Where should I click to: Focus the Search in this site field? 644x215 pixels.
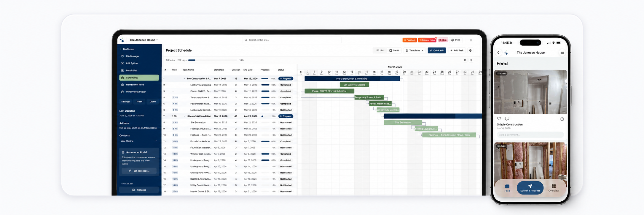[x=292, y=40]
